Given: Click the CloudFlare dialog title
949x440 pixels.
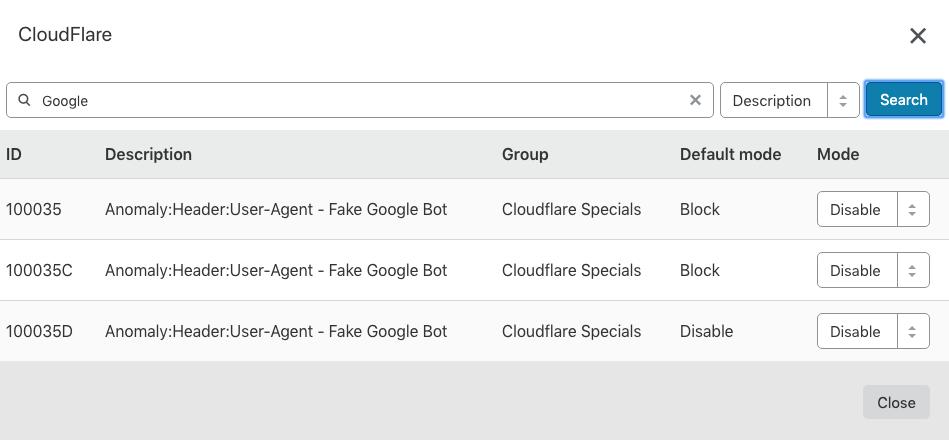Looking at the screenshot, I should pyautogui.click(x=65, y=34).
